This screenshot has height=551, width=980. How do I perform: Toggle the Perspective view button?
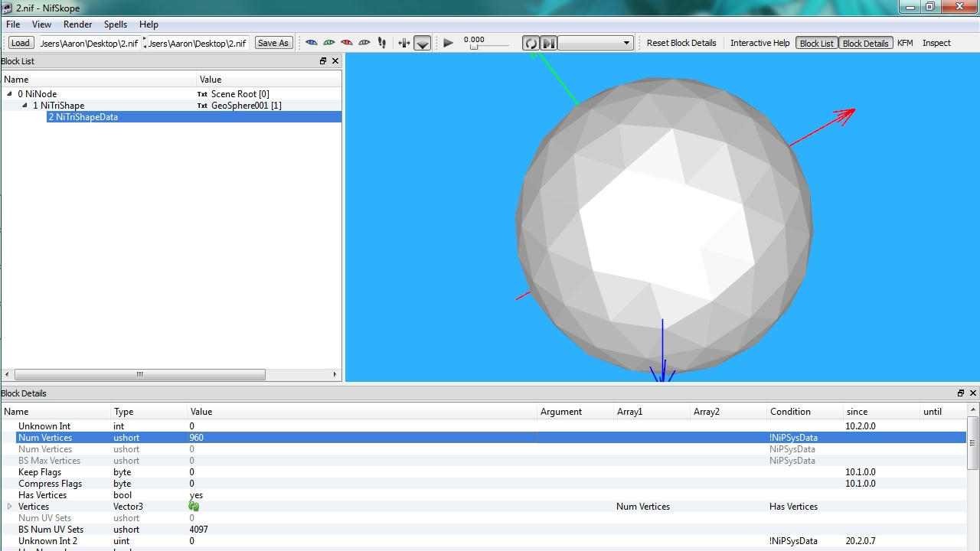pos(423,43)
